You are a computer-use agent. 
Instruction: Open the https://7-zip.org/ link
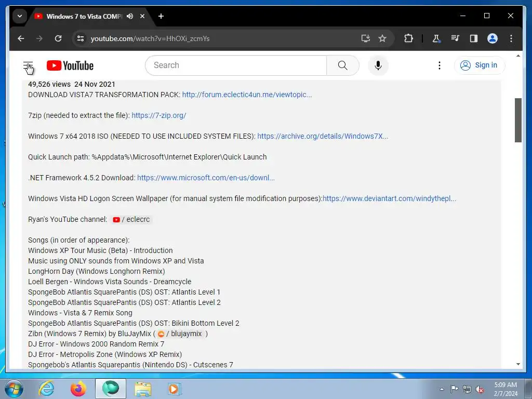pyautogui.click(x=159, y=115)
